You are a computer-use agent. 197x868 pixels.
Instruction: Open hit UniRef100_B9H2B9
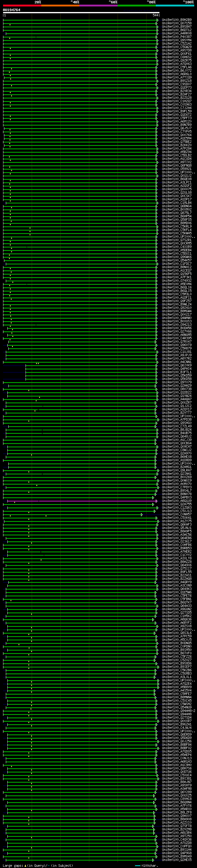coord(177,20)
